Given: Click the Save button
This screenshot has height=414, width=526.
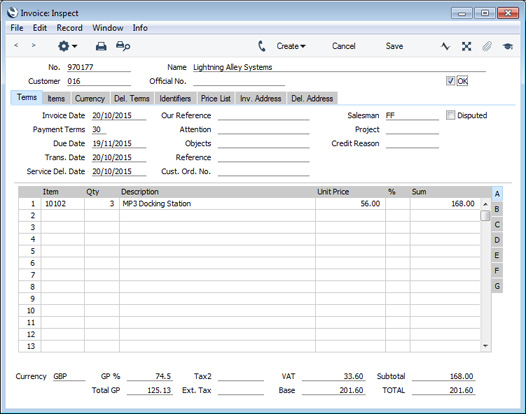Looking at the screenshot, I should [x=394, y=46].
